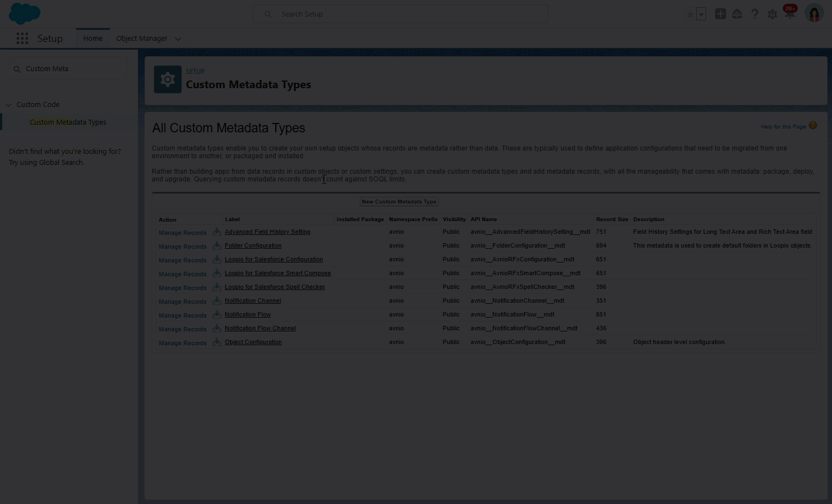Open Help for this Page link
Viewport: 832px width, 504px height.
pos(783,127)
